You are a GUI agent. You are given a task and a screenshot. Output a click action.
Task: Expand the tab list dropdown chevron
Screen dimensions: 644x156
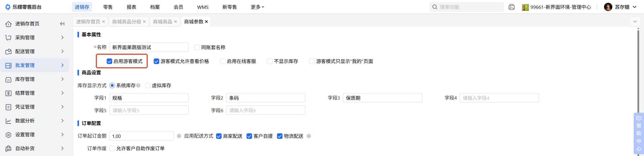635,22
